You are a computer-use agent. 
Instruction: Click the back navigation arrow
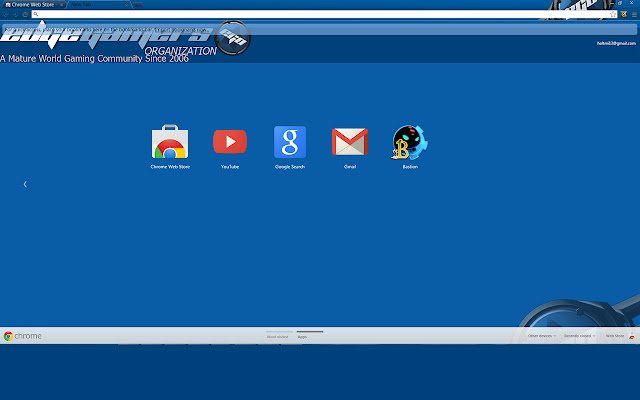click(x=6, y=14)
